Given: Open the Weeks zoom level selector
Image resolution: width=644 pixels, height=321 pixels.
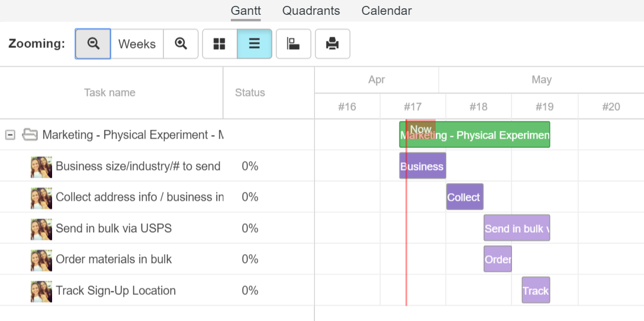Looking at the screenshot, I should click(x=137, y=44).
